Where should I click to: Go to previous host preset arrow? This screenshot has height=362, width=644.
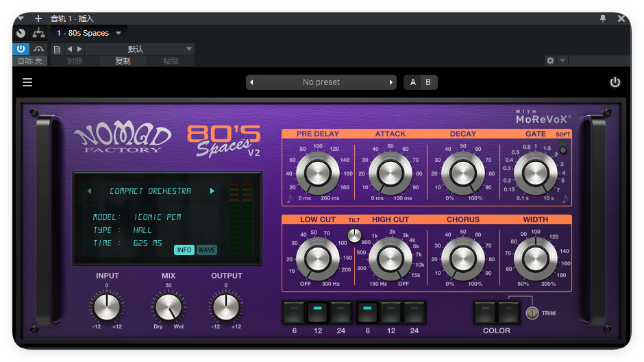tap(69, 49)
